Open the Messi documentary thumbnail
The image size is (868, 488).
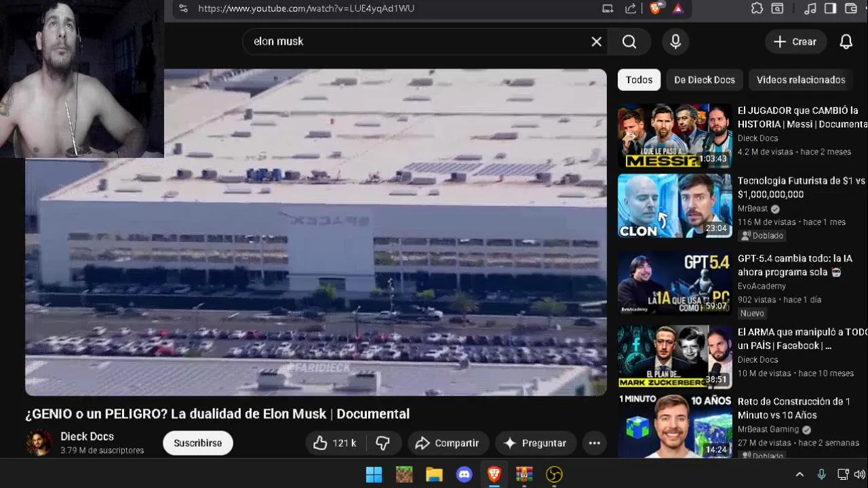click(675, 136)
